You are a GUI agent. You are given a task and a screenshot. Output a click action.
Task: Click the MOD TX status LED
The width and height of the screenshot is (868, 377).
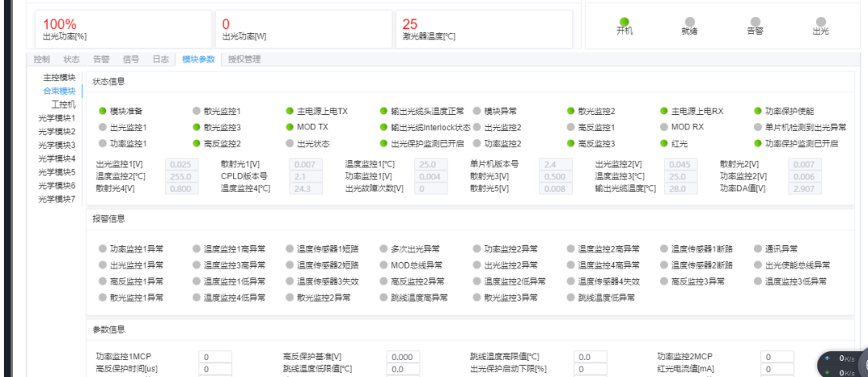pos(289,127)
